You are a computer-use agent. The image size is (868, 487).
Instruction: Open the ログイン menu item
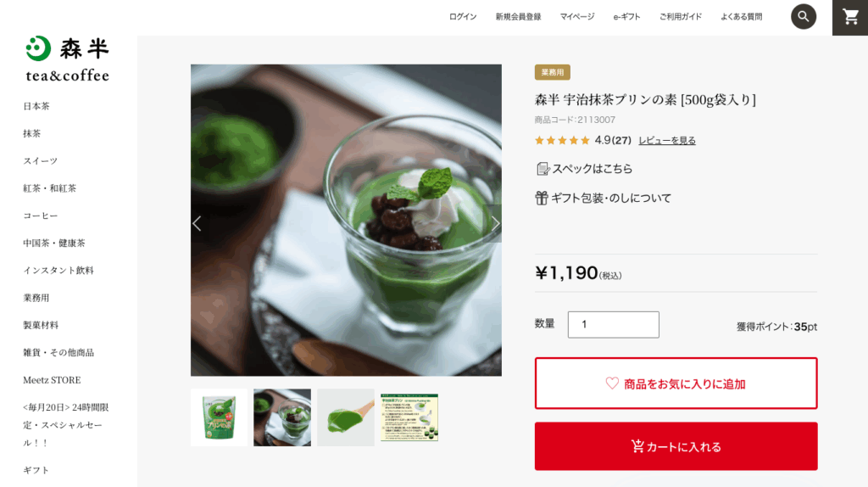point(463,17)
